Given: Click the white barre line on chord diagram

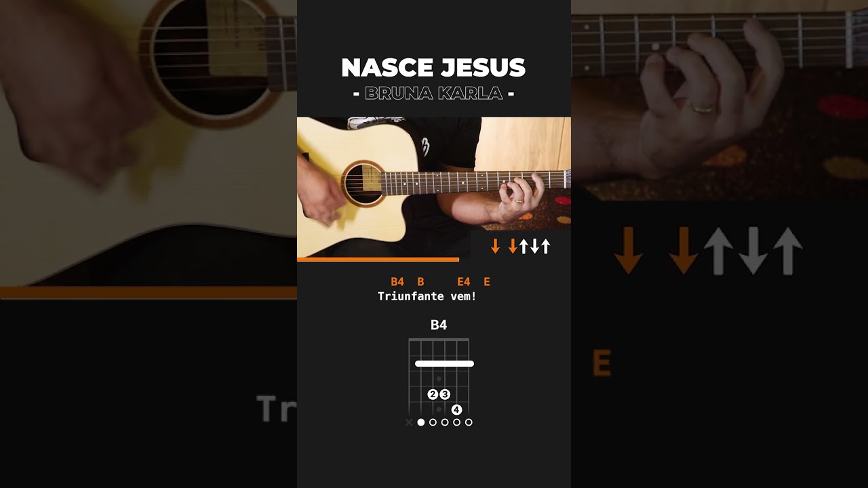Looking at the screenshot, I should 444,364.
